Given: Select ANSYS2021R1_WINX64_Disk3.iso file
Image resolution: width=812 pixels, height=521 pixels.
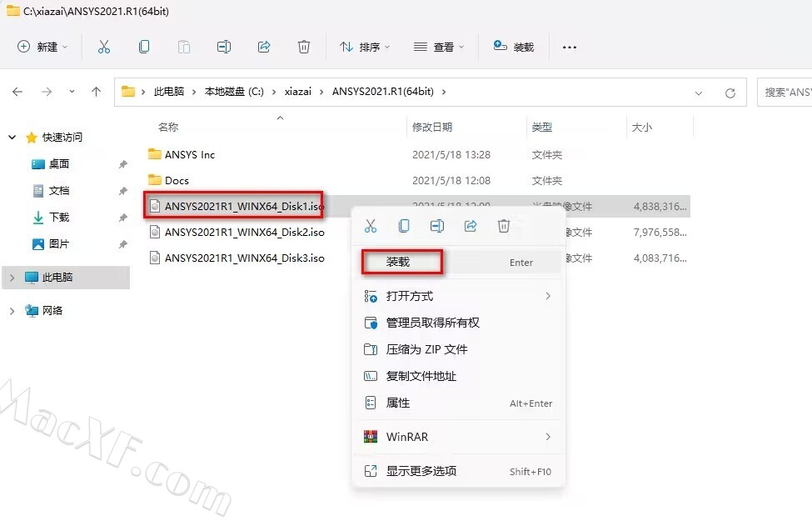Looking at the screenshot, I should 244,258.
